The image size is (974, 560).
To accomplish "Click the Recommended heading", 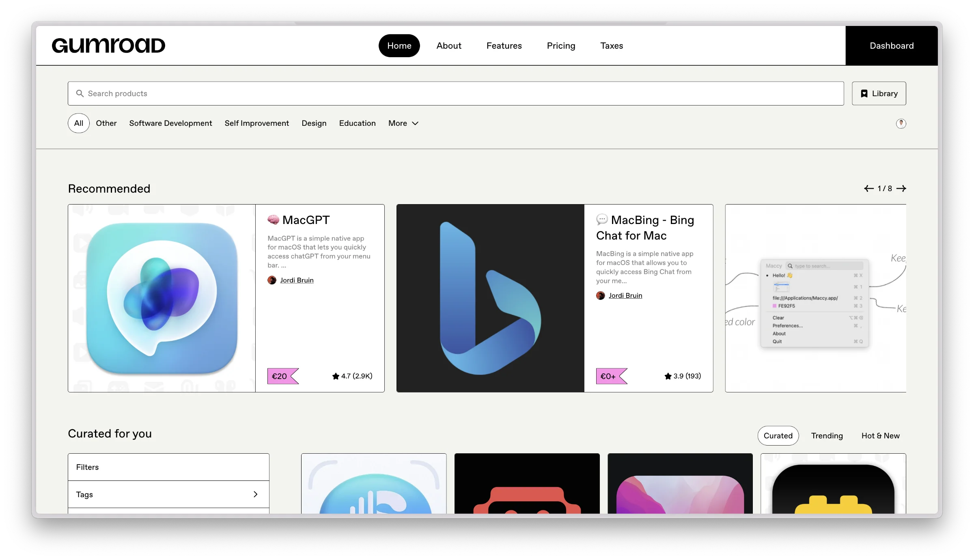I will tap(109, 188).
